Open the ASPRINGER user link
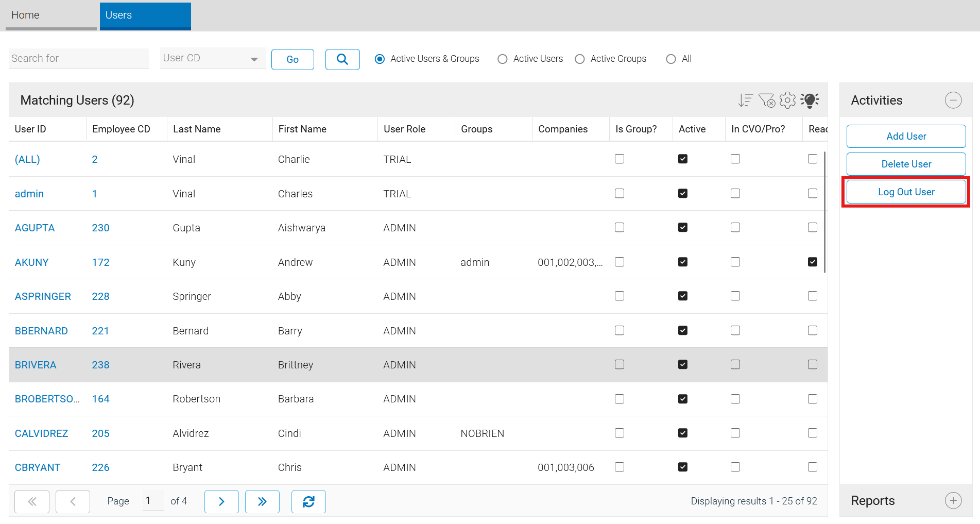This screenshot has width=980, height=524. pyautogui.click(x=43, y=296)
